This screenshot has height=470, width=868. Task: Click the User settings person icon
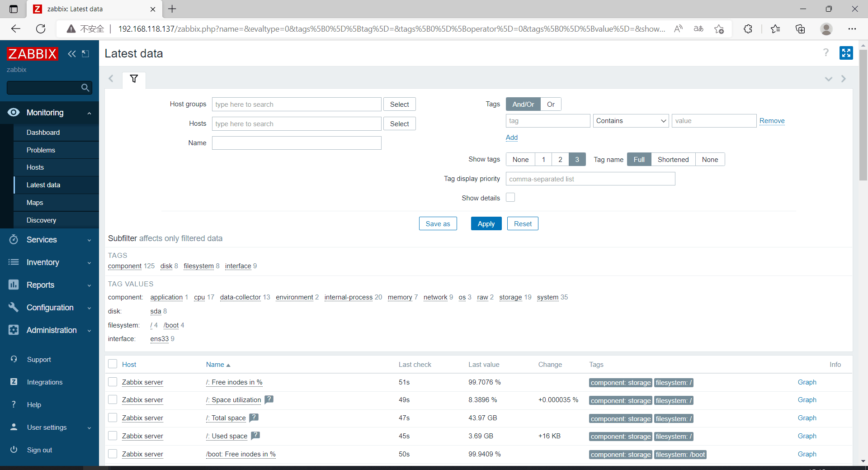14,427
